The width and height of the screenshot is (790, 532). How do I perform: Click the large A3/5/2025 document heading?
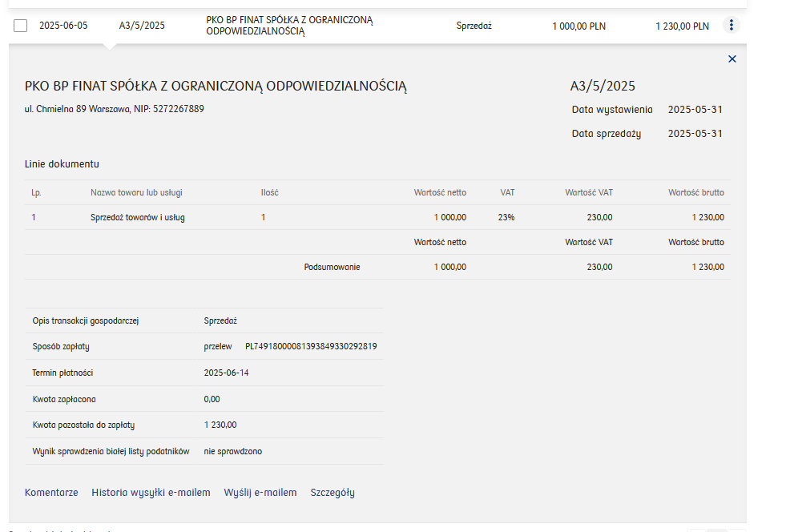click(603, 87)
